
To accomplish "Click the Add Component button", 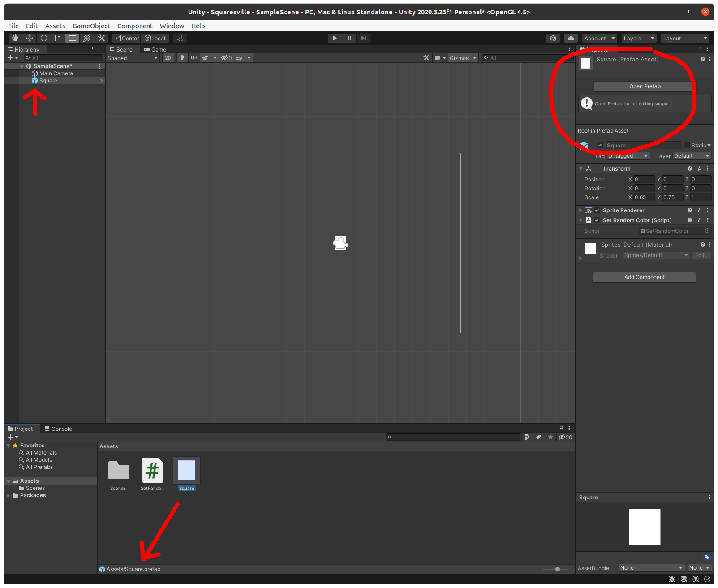I will [x=644, y=277].
